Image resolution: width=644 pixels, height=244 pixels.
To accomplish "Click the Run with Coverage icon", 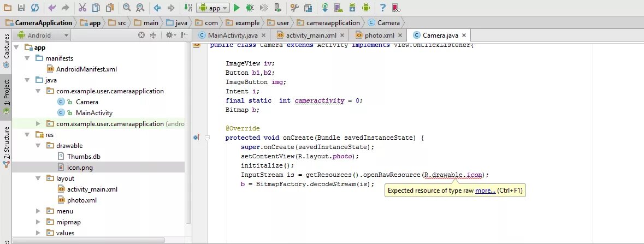I will pos(264,8).
